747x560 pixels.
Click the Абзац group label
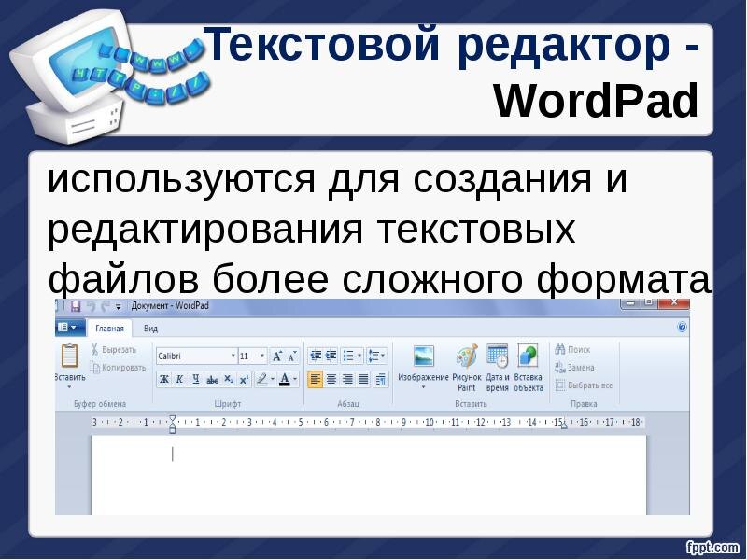click(348, 404)
